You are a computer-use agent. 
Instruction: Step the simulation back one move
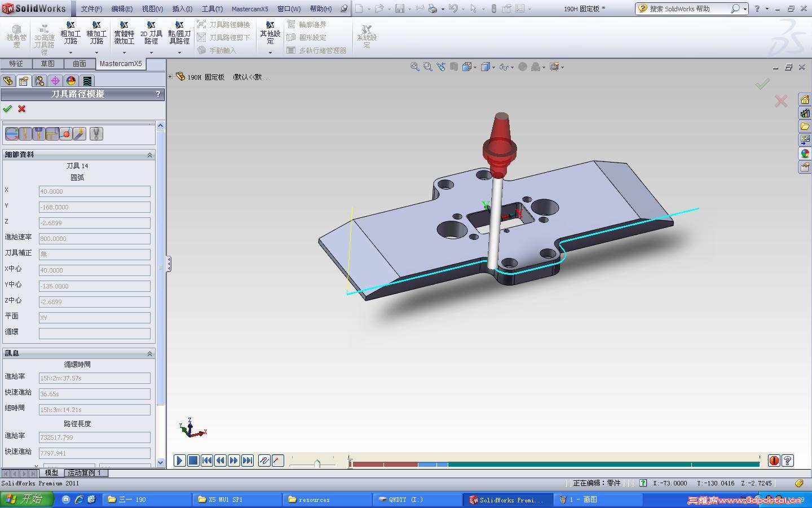220,461
